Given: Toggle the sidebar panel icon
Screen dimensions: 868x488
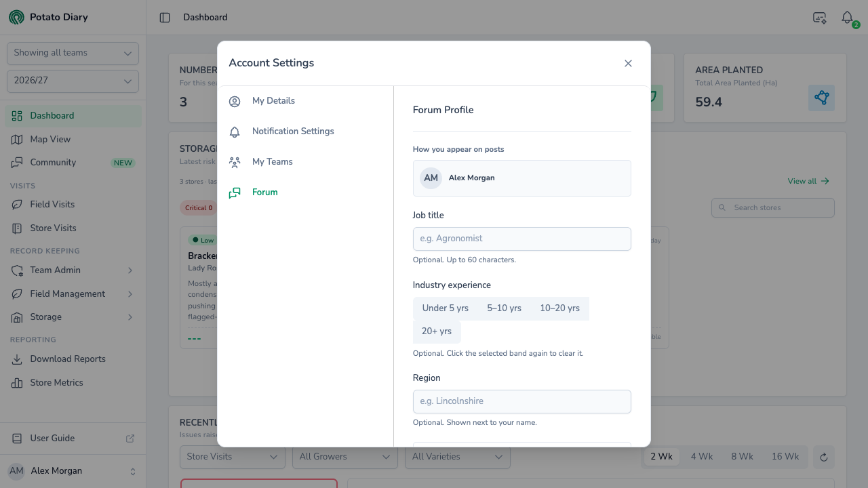Looking at the screenshot, I should (x=165, y=18).
